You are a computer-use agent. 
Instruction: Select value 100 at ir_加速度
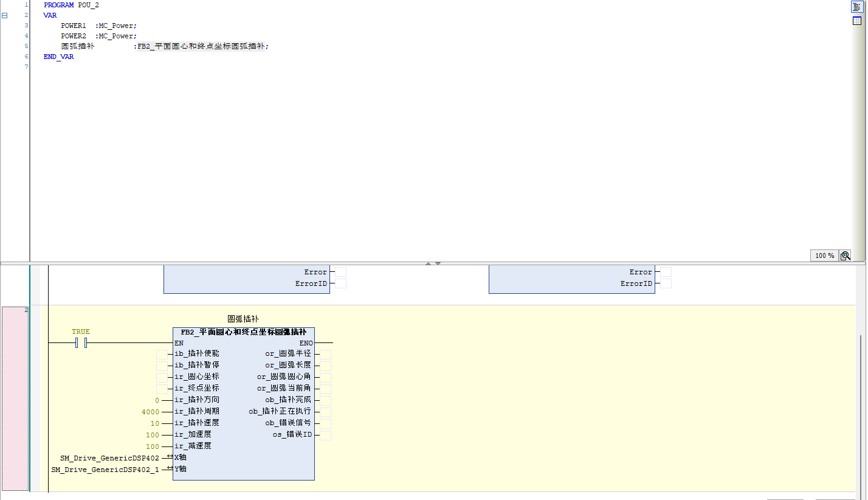153,435
